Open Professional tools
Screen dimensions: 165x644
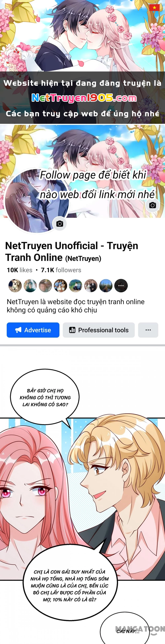click(99, 330)
